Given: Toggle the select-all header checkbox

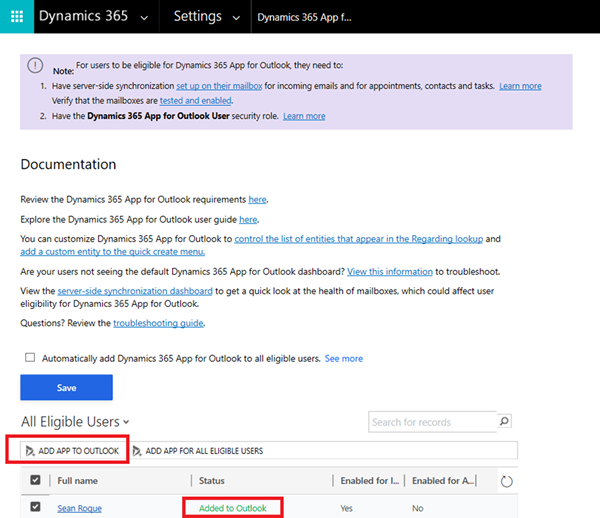Looking at the screenshot, I should click(36, 481).
